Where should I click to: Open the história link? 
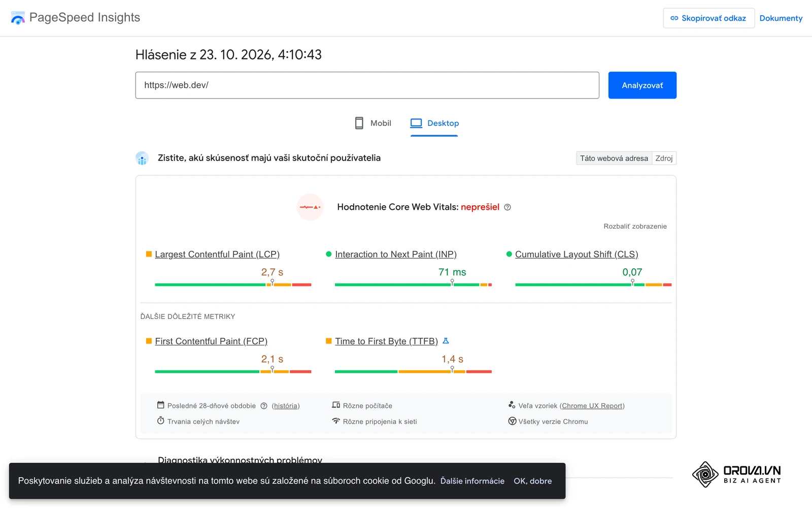pyautogui.click(x=286, y=406)
